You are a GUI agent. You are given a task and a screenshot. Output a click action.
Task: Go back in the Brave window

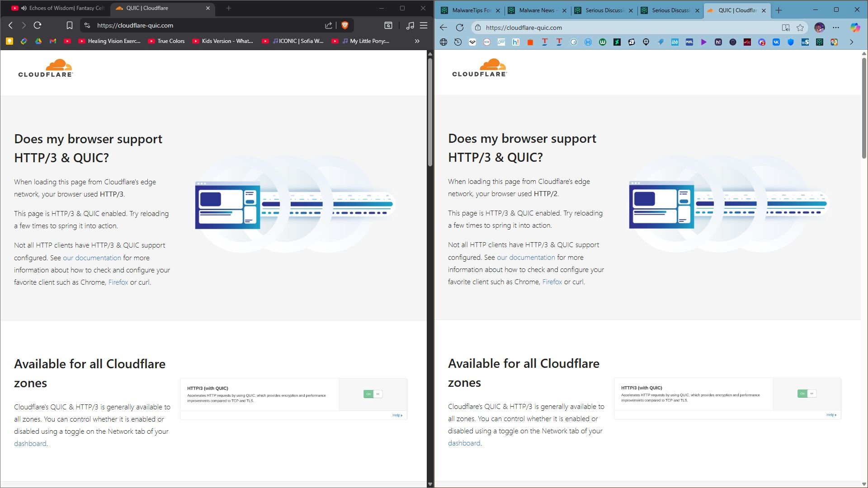pos(10,26)
